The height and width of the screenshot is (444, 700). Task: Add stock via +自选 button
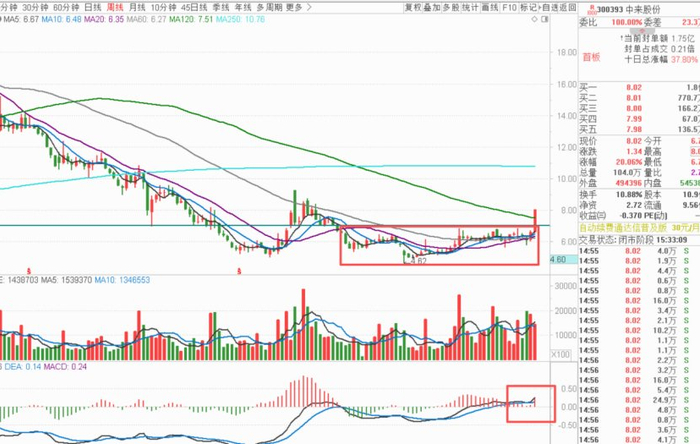pos(549,7)
